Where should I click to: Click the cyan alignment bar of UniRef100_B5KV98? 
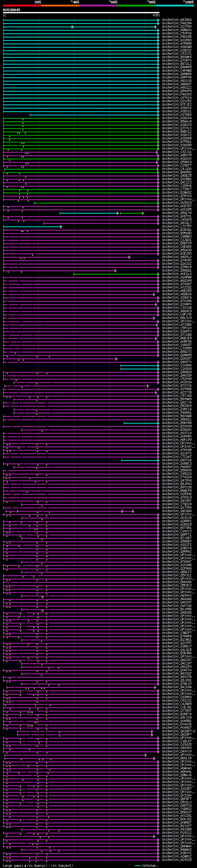(x=141, y=423)
